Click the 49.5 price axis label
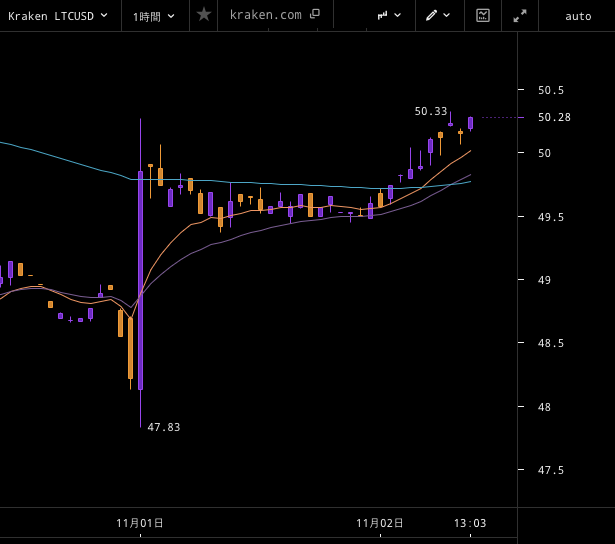Image resolution: width=615 pixels, height=544 pixels. click(x=551, y=217)
